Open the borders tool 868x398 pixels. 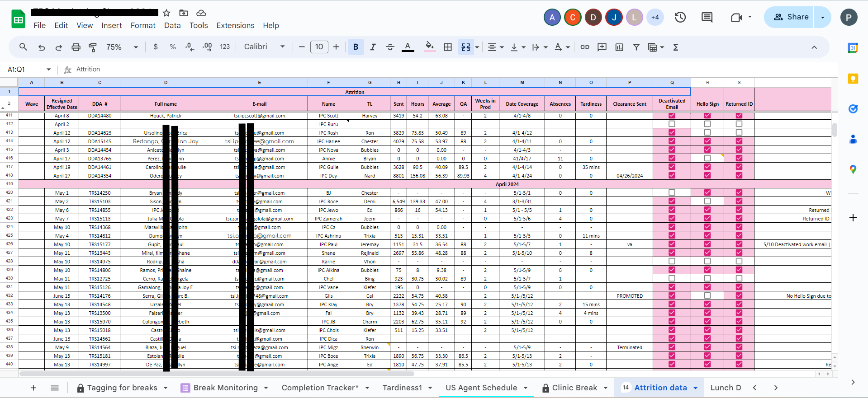click(448, 47)
